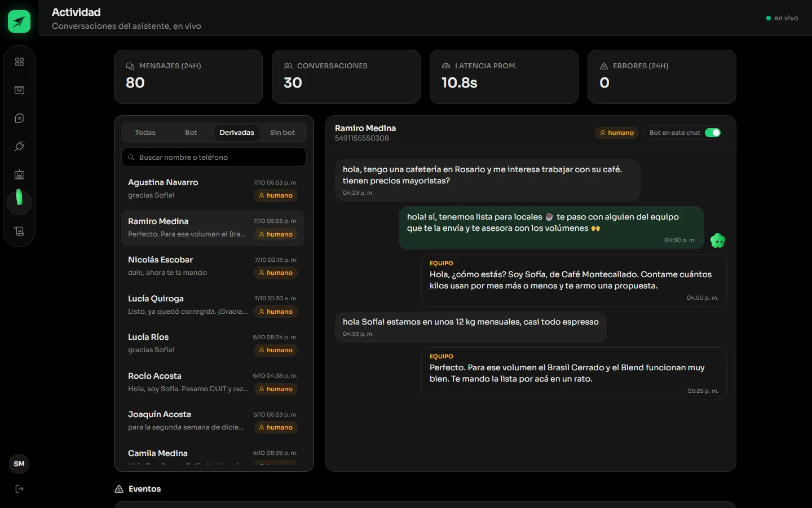The height and width of the screenshot is (508, 812).
Task: Open Joaquín Acosta's conversation
Action: coord(213,421)
